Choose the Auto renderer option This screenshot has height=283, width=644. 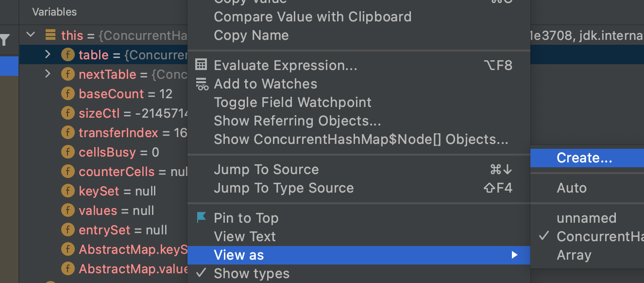[x=572, y=188]
